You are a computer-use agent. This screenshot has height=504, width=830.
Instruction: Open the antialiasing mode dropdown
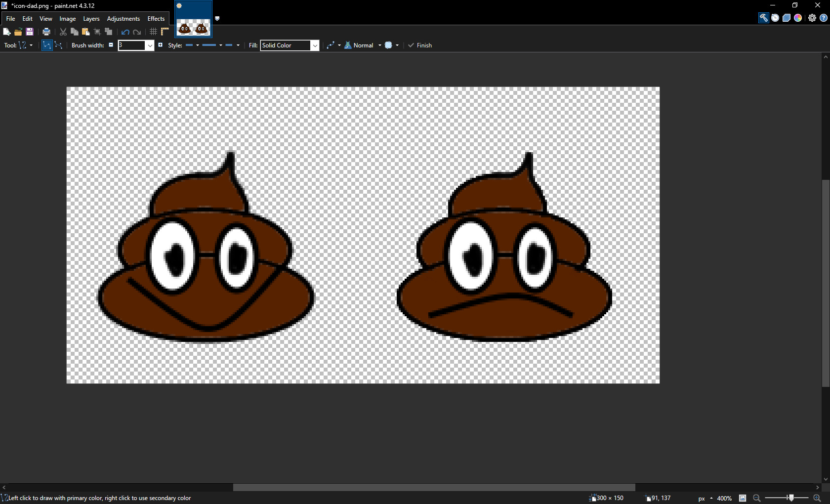click(x=392, y=45)
